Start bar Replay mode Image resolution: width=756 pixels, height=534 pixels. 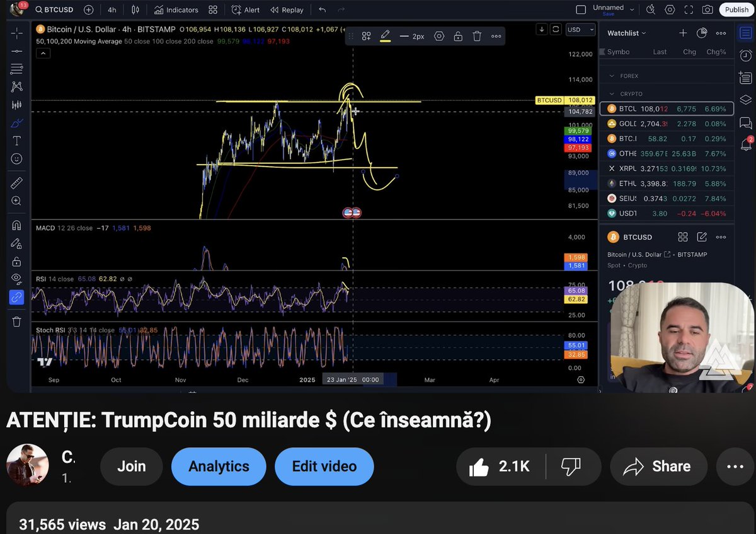pyautogui.click(x=287, y=9)
